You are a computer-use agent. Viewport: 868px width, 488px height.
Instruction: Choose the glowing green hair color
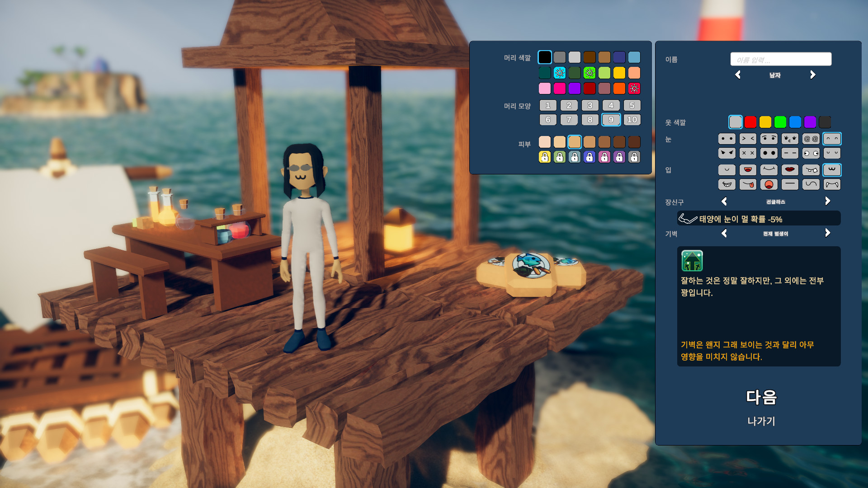tap(590, 73)
